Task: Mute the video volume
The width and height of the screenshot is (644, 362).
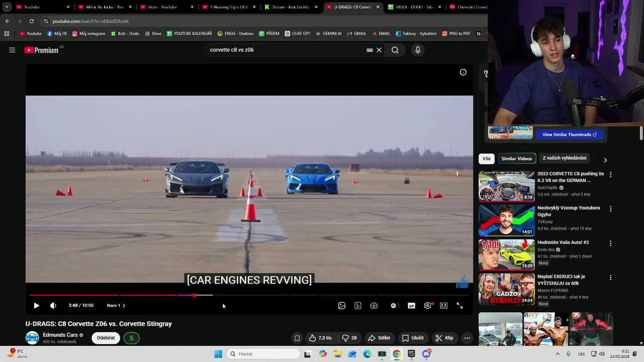Action: point(53,306)
